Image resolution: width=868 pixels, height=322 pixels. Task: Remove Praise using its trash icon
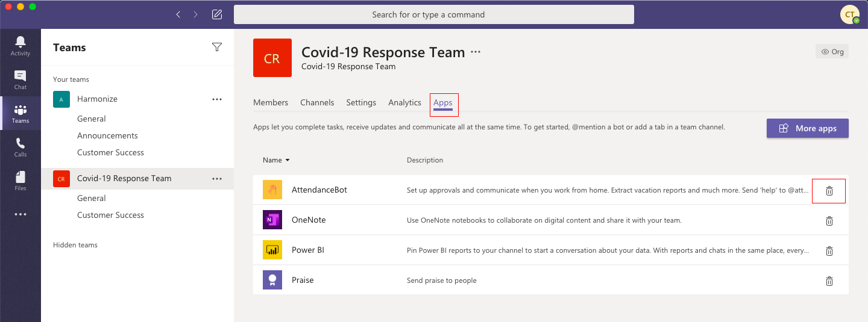click(x=829, y=281)
